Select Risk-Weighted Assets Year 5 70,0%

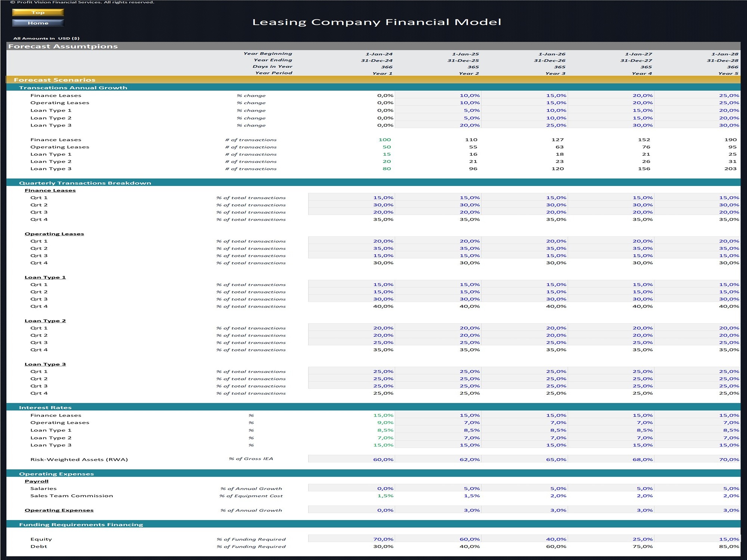pyautogui.click(x=729, y=460)
